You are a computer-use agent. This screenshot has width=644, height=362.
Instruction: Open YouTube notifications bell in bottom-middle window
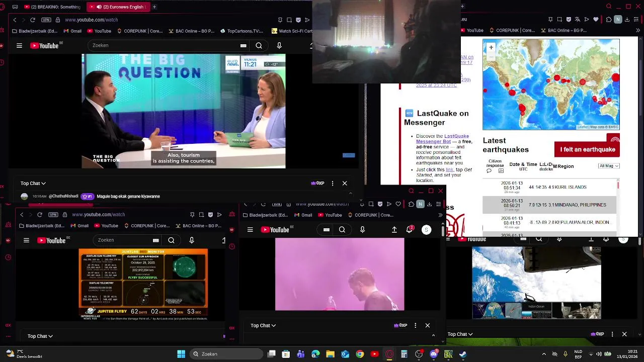point(410,230)
